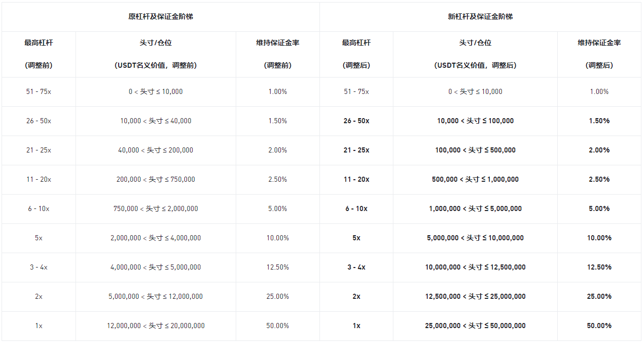Click the 12,000,000 < 头寸 ≤ 20,000,000 cell
Image resolution: width=644 pixels, height=343 pixels.
pyautogui.click(x=156, y=326)
